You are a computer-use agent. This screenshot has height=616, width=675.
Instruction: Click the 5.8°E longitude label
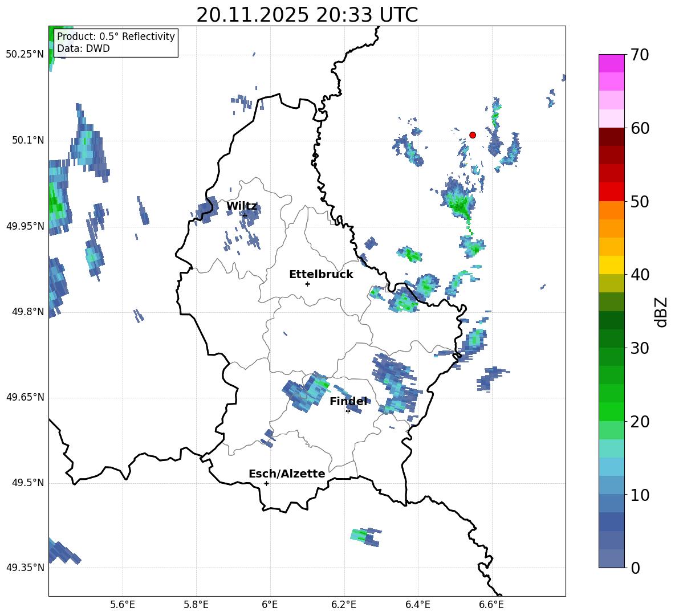[196, 605]
